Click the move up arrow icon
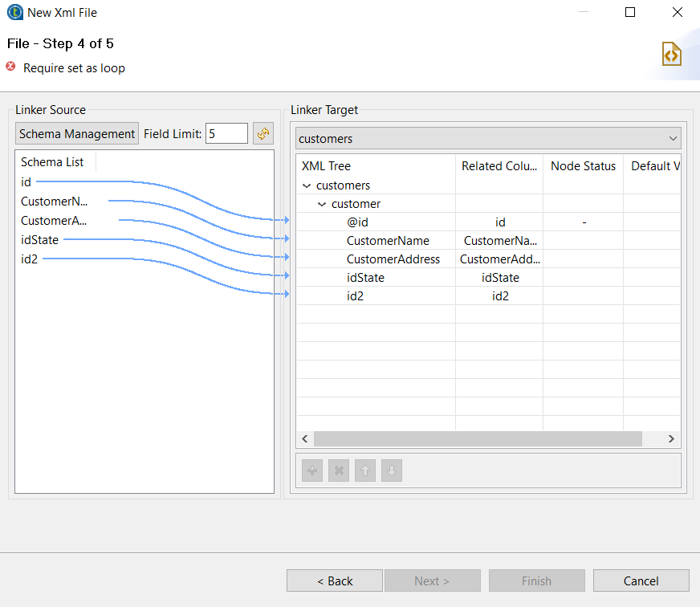700x607 pixels. 365,471
